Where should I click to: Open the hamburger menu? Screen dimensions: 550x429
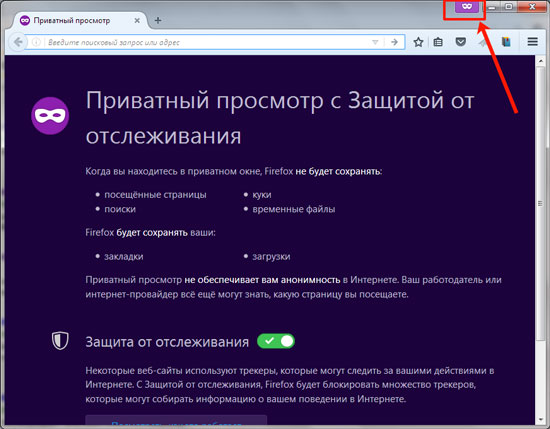532,42
